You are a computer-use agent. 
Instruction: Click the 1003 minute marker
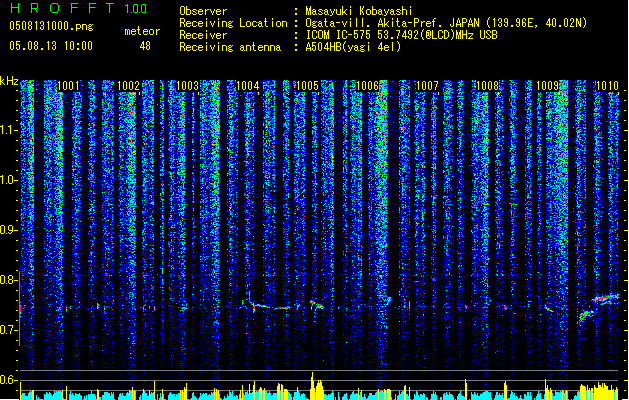[x=188, y=86]
